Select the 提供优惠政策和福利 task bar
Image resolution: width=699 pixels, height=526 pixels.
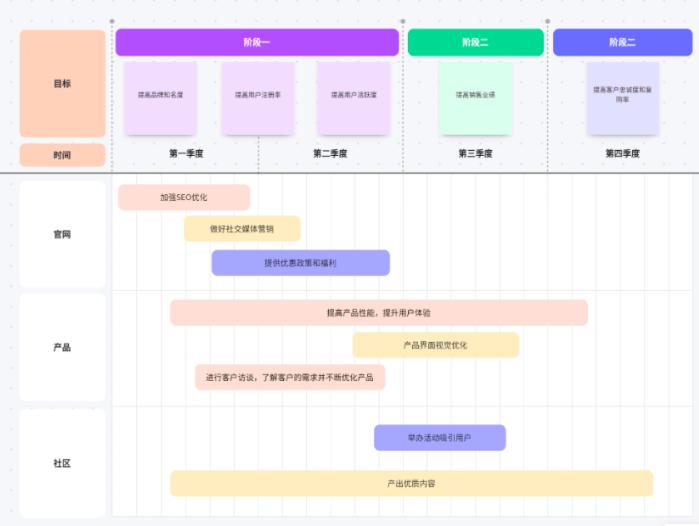[x=300, y=263]
